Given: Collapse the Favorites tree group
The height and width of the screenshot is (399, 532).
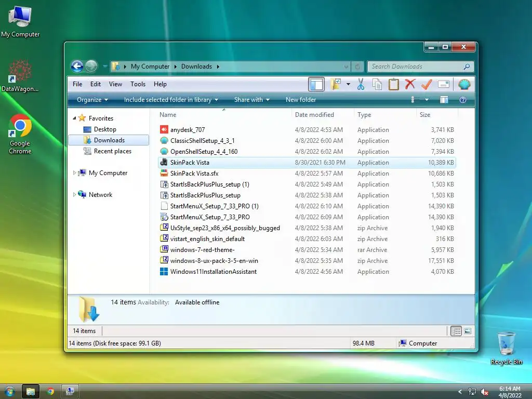Looking at the screenshot, I should tap(74, 118).
